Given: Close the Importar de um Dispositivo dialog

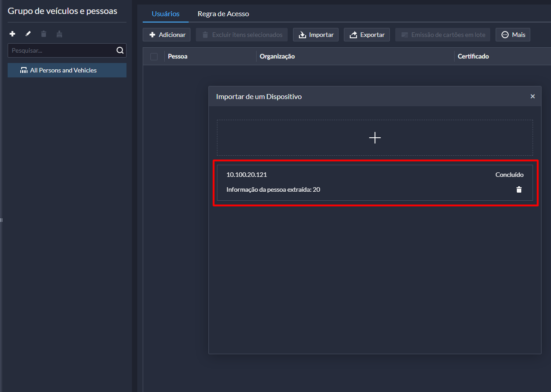Looking at the screenshot, I should pos(533,96).
